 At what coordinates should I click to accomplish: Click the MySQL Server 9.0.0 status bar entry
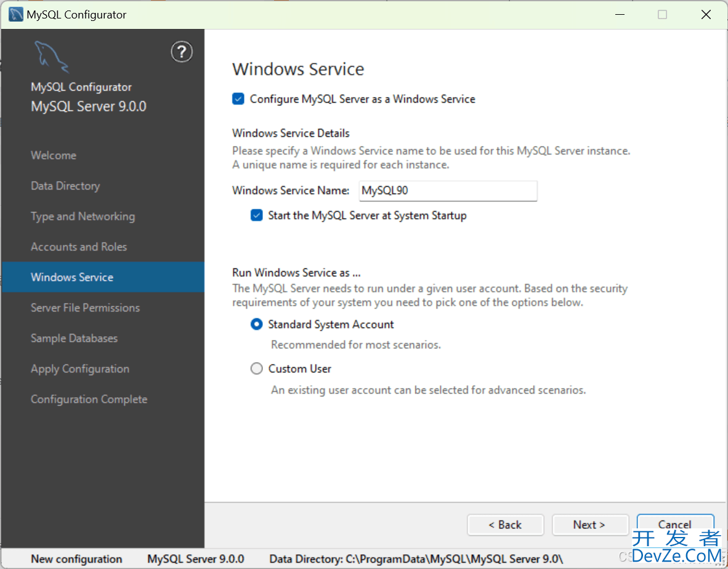[x=195, y=559]
